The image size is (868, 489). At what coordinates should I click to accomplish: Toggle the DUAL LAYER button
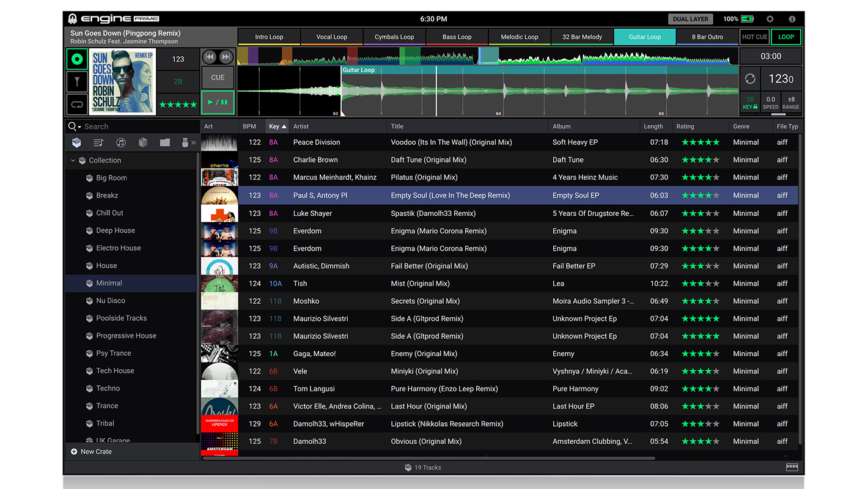coord(691,19)
